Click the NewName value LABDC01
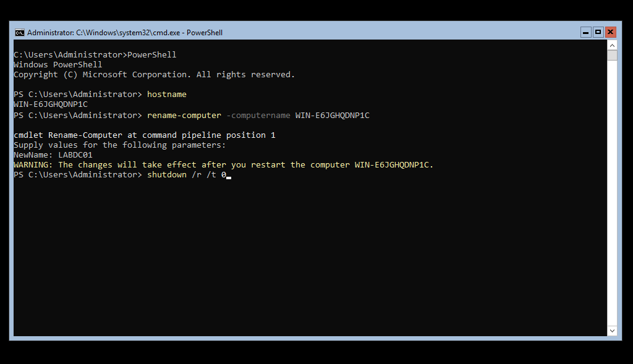The image size is (633, 364). 75,155
